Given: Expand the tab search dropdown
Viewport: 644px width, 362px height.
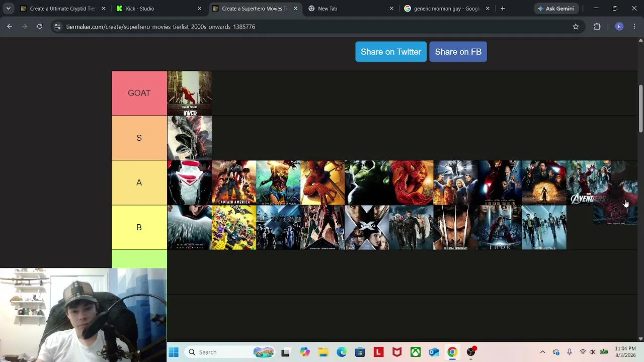Looking at the screenshot, I should pyautogui.click(x=8, y=9).
